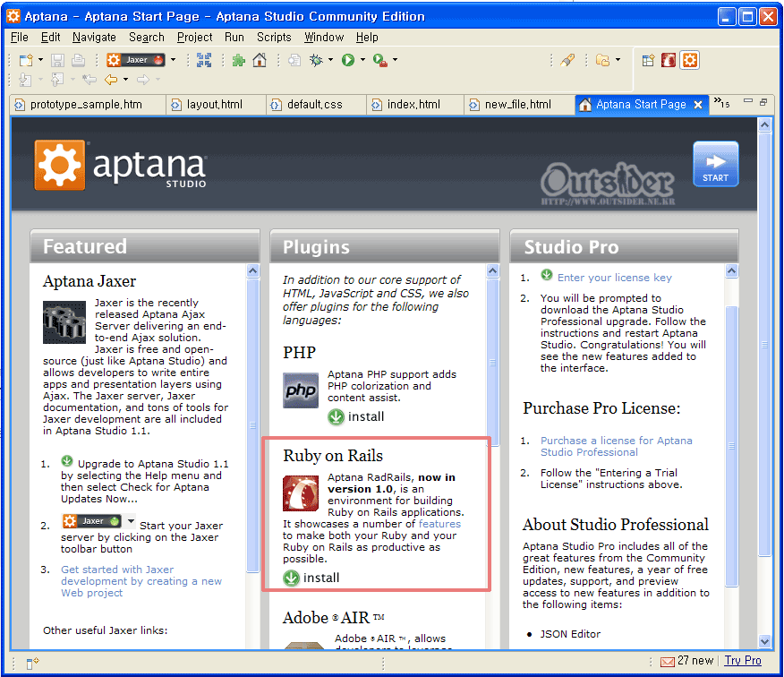The width and height of the screenshot is (784, 677).
Task: Click the Aptana Studio gear logo
Action: (x=59, y=165)
